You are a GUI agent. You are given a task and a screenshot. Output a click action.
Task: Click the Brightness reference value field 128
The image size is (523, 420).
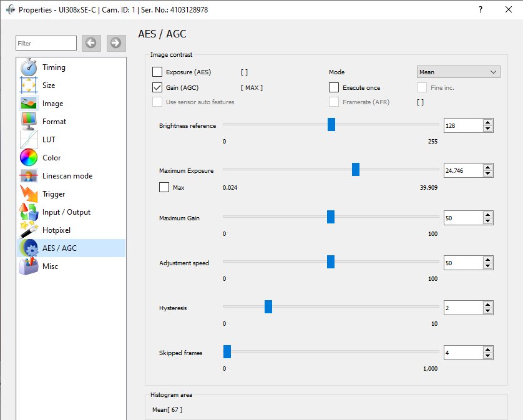pyautogui.click(x=463, y=126)
